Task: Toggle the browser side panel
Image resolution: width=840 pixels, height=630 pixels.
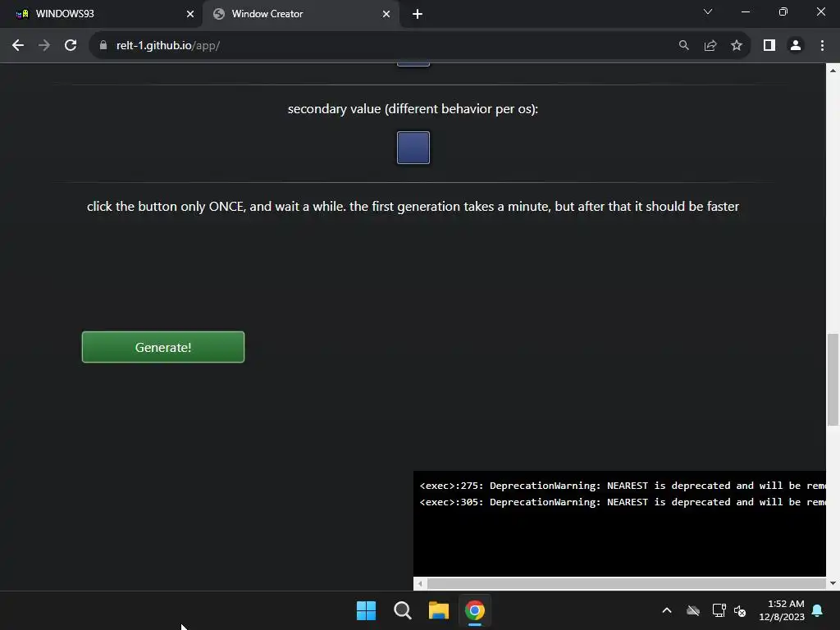Action: 769,46
